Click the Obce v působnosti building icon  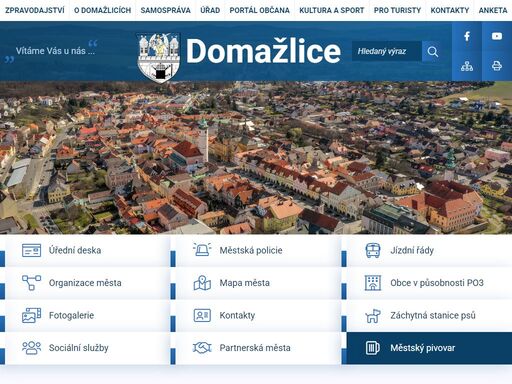(373, 283)
